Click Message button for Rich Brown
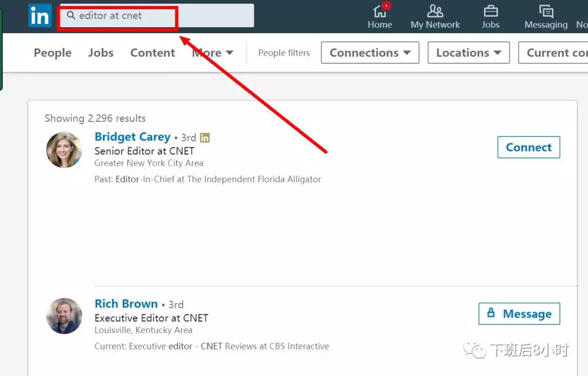 519,313
